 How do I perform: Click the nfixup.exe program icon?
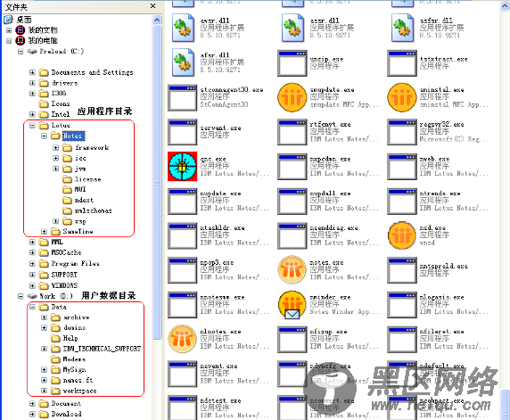[292, 340]
